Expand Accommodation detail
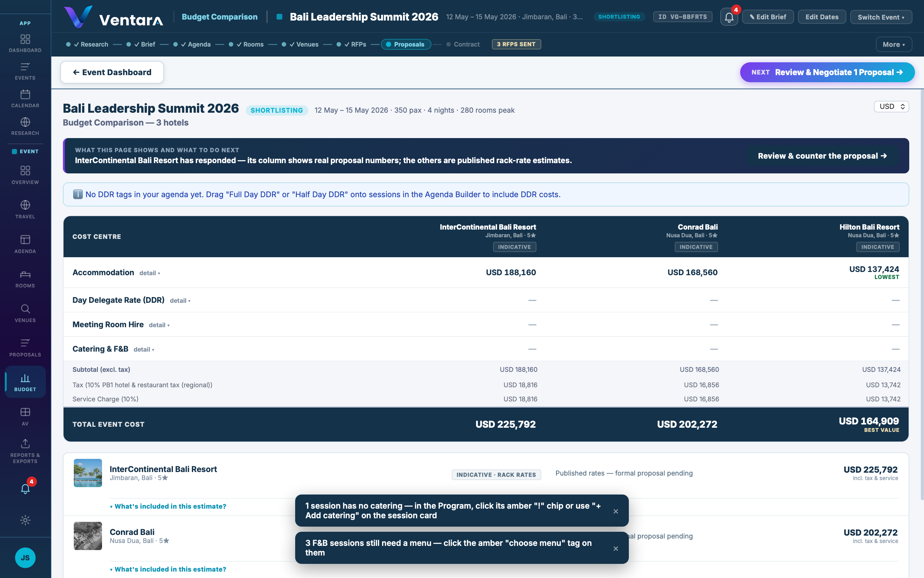Screen dimensions: 924x578 click(x=149, y=273)
